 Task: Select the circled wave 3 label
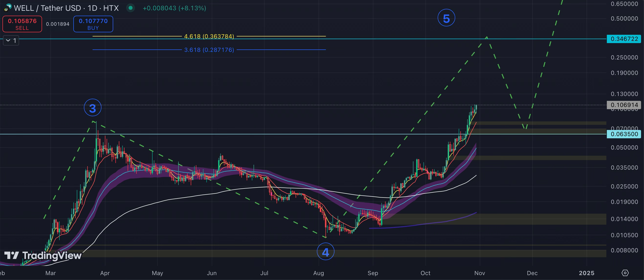(x=92, y=108)
